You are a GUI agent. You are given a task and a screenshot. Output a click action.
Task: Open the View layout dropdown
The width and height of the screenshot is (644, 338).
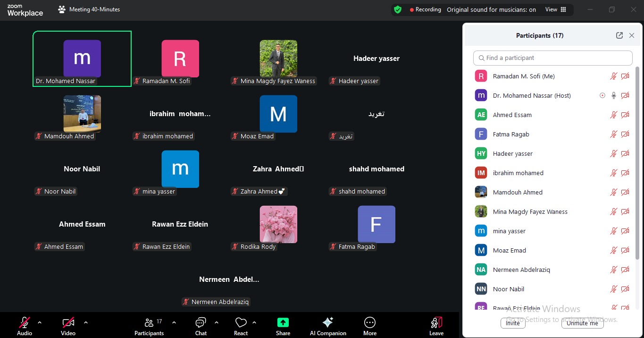coord(555,9)
